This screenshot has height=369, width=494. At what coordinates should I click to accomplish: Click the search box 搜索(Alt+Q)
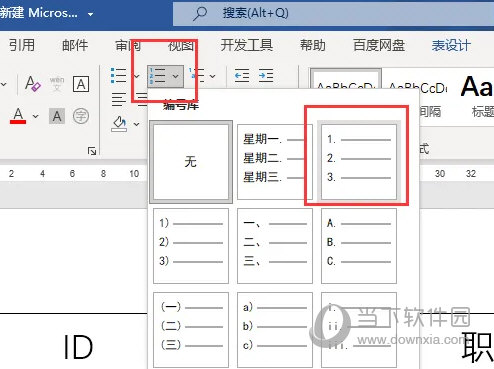[x=333, y=13]
